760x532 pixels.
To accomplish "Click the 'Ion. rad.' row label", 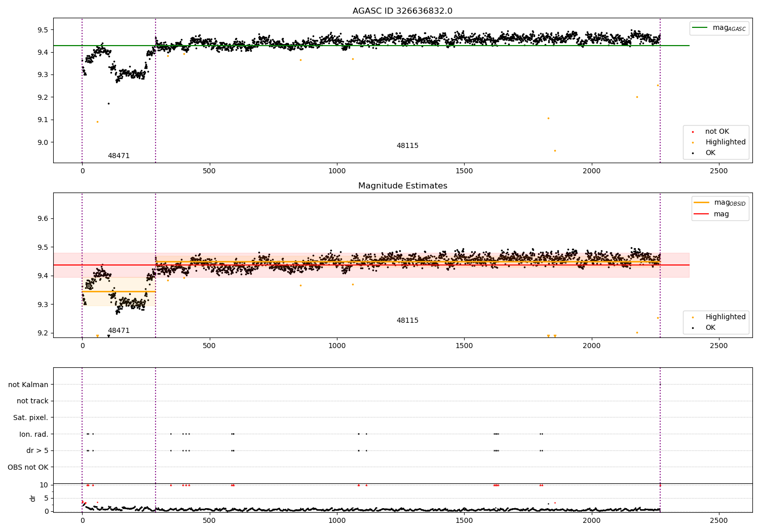I will pos(34,434).
